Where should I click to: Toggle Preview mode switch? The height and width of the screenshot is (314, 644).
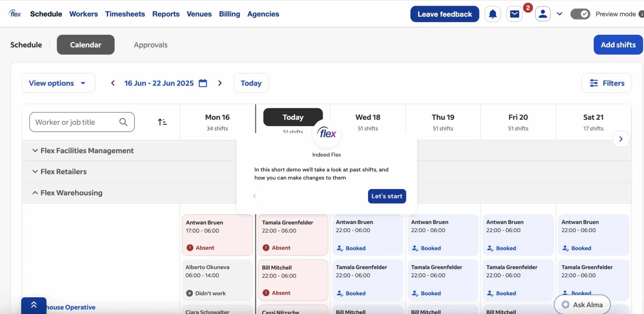coord(580,14)
